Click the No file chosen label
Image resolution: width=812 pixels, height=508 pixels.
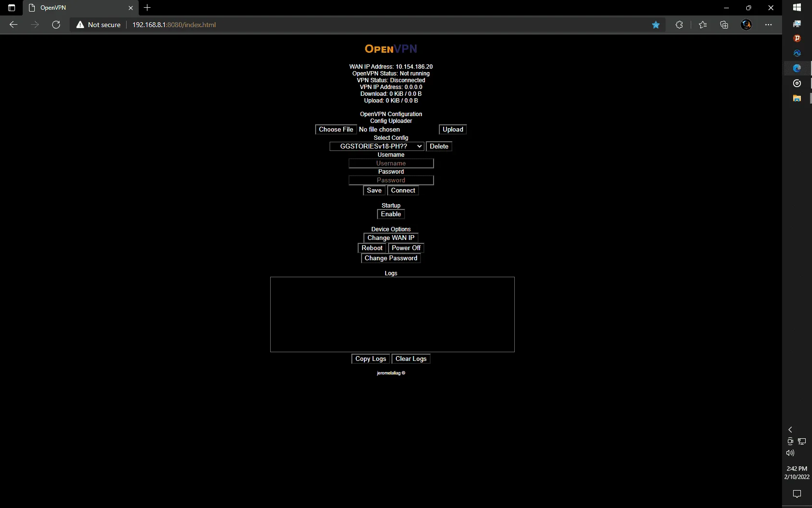tap(379, 130)
